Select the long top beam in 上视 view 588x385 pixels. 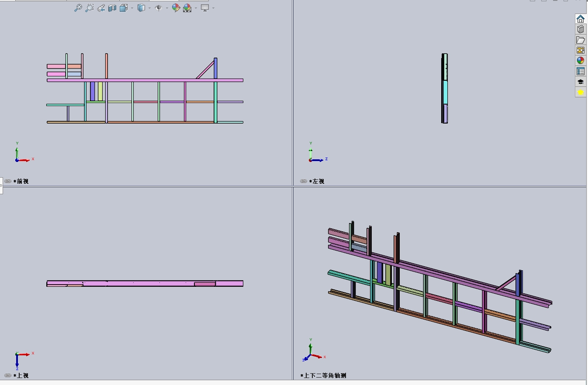(144, 284)
